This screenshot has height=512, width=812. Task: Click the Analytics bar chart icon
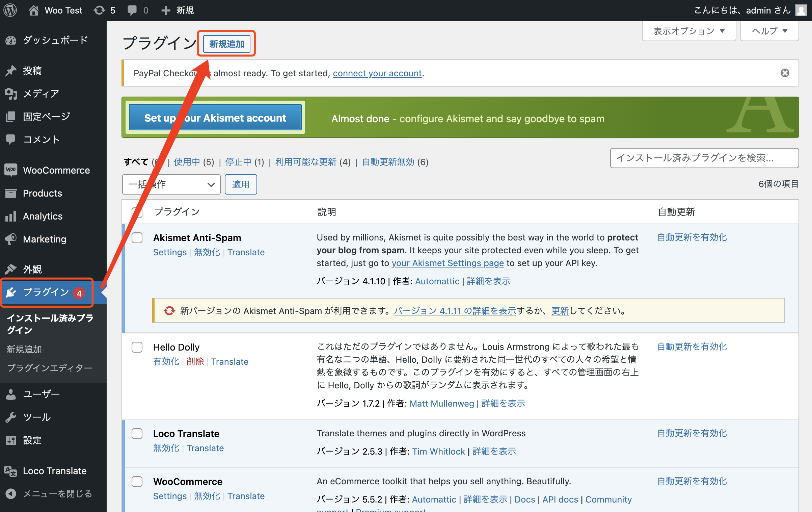(x=11, y=216)
